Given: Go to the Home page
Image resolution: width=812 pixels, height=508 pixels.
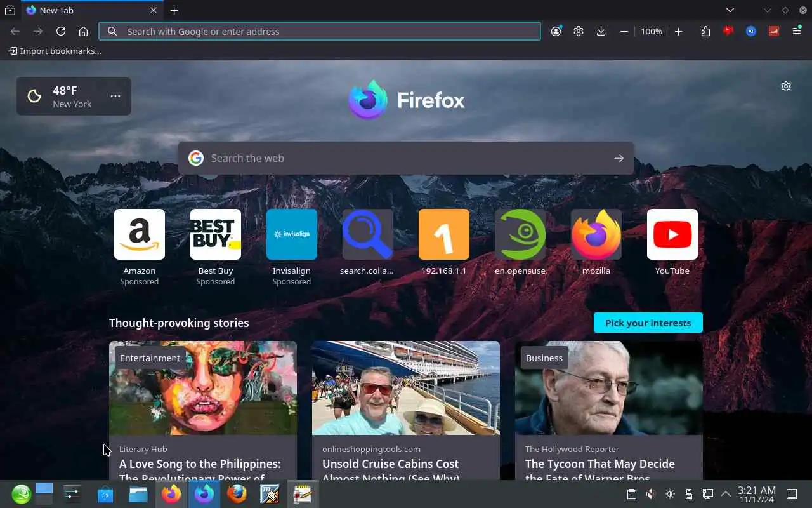Looking at the screenshot, I should click(x=83, y=31).
